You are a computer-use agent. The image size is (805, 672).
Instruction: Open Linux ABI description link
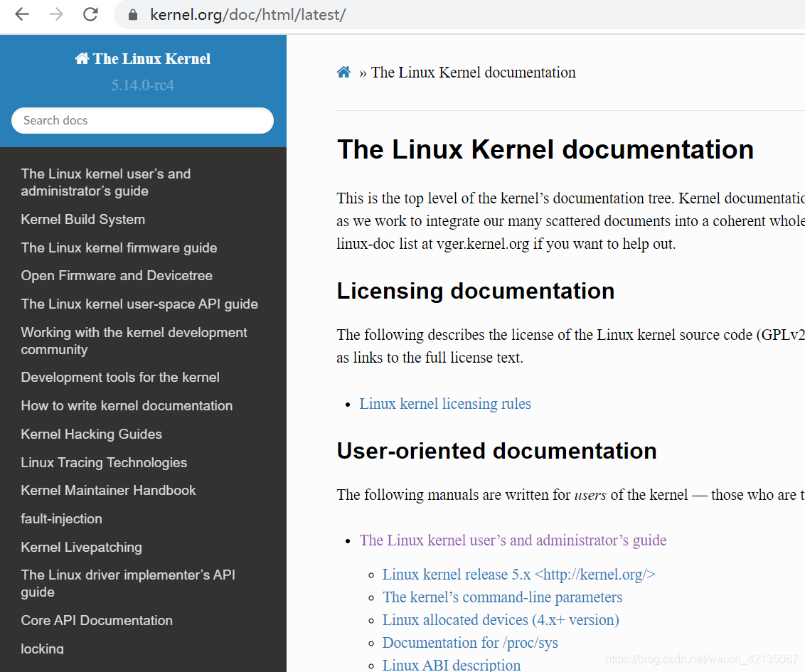[452, 665]
